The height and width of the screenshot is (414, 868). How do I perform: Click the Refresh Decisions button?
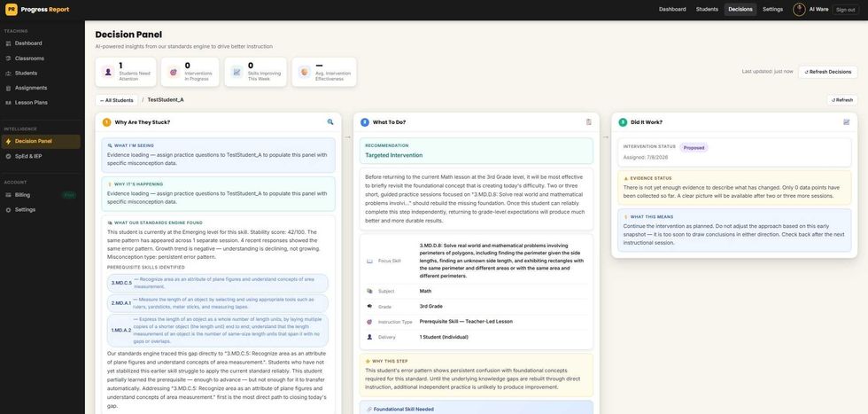click(x=827, y=72)
